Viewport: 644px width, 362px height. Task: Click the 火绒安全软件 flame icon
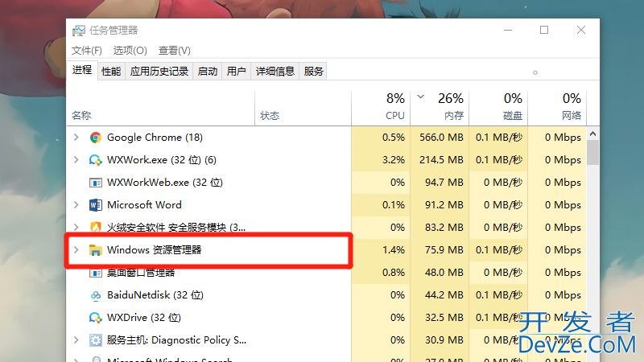coord(96,227)
